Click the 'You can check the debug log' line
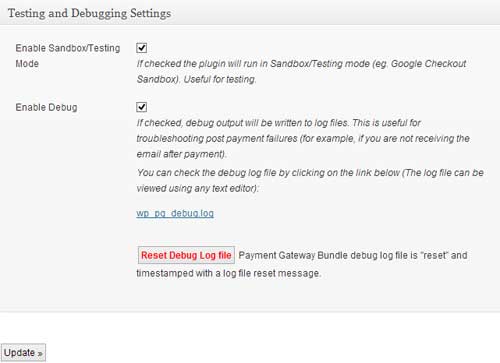The width and height of the screenshot is (500, 363). coord(310,173)
